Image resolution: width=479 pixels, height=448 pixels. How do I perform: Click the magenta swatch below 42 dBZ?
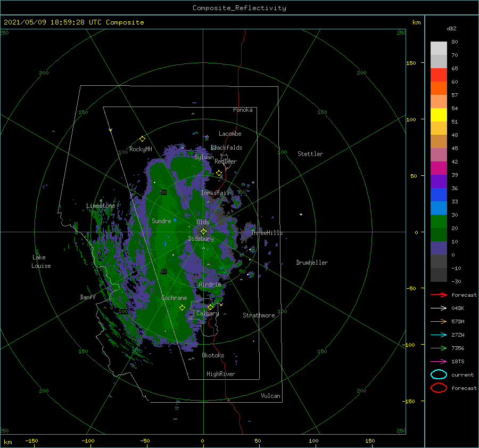coord(439,168)
